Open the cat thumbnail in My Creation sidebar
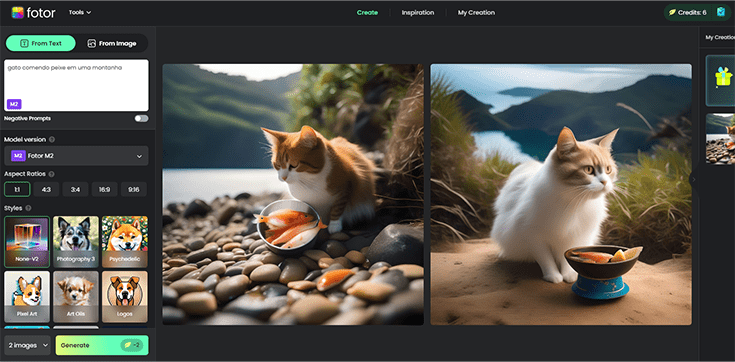The width and height of the screenshot is (735, 362). pos(720,139)
